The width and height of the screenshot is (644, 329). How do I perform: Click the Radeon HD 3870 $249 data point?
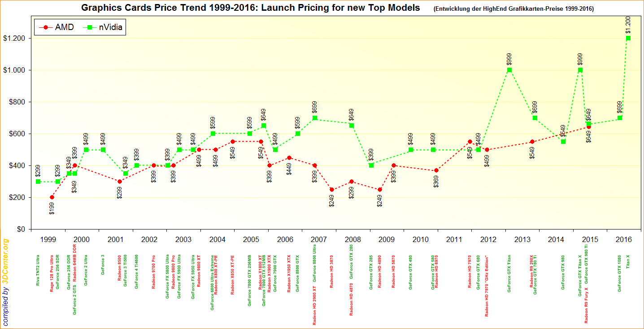(332, 190)
